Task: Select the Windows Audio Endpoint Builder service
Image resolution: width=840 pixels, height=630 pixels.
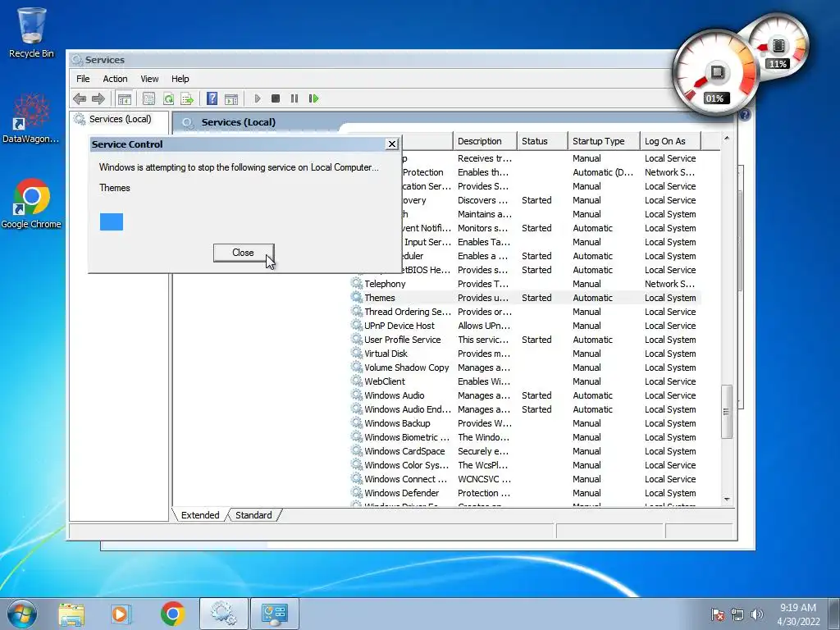Action: [x=525, y=409]
